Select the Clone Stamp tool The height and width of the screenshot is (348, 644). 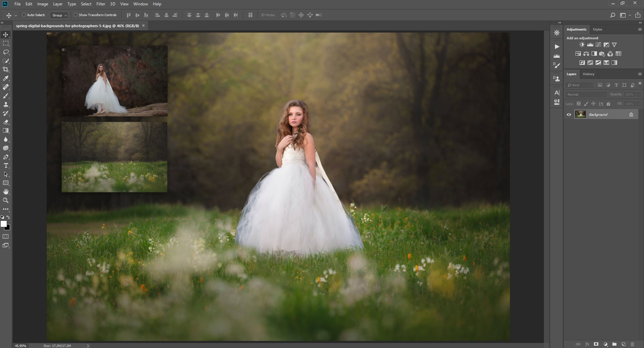click(x=6, y=104)
